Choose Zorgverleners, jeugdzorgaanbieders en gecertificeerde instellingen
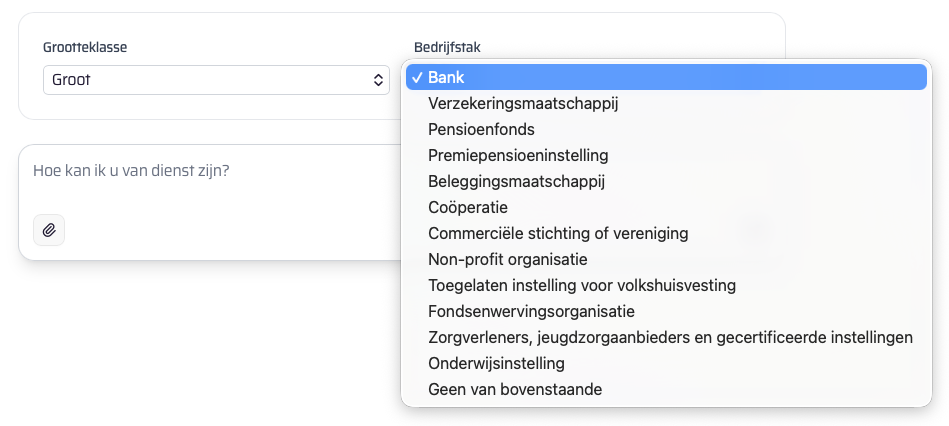This screenshot has width=949, height=426. [x=670, y=337]
